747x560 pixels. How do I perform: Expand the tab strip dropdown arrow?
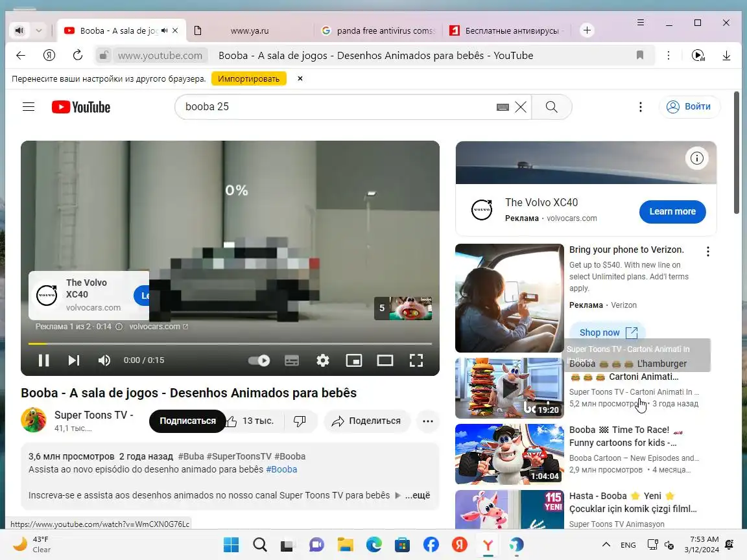(39, 30)
